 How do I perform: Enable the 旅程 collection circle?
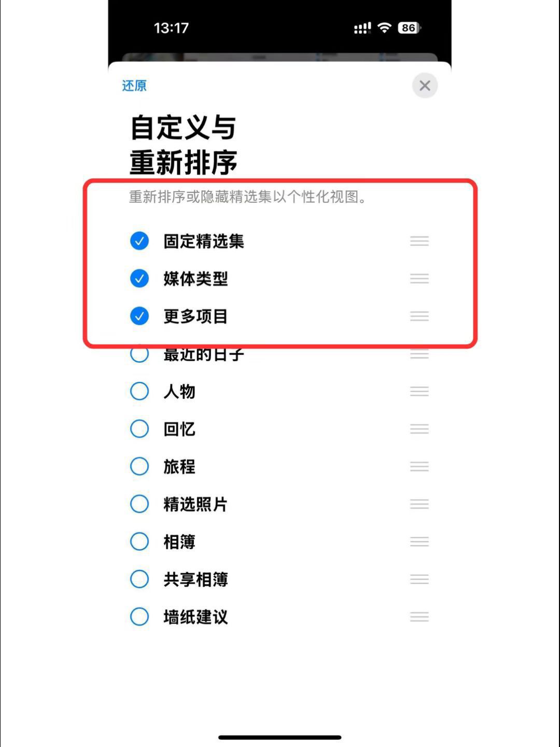tap(139, 466)
